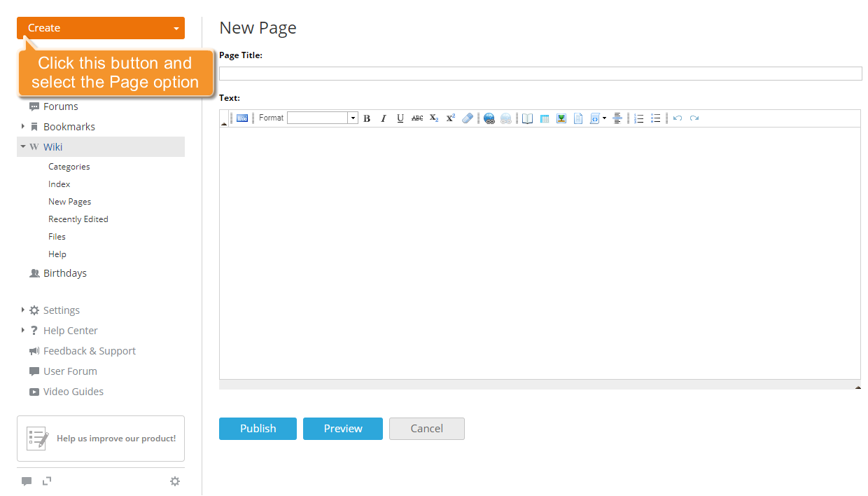This screenshot has height=496, width=868.
Task: Apply bold formatting in the editor toolbar
Action: 367,118
